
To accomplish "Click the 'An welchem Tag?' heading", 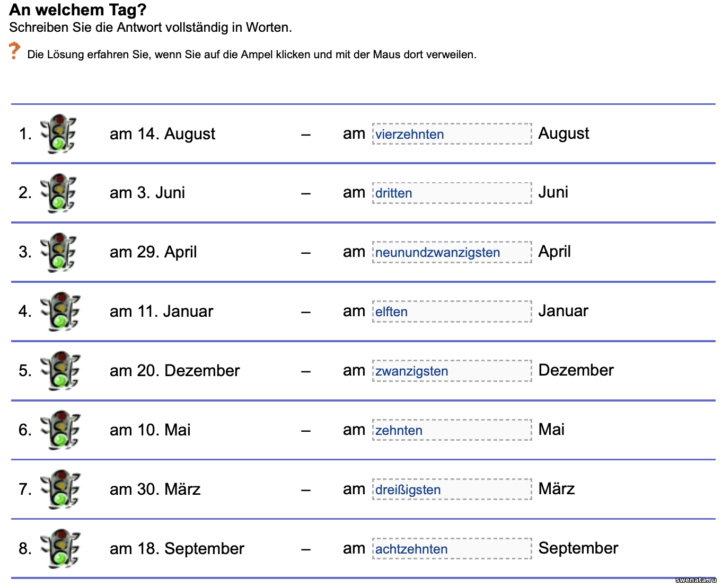I will pyautogui.click(x=78, y=10).
